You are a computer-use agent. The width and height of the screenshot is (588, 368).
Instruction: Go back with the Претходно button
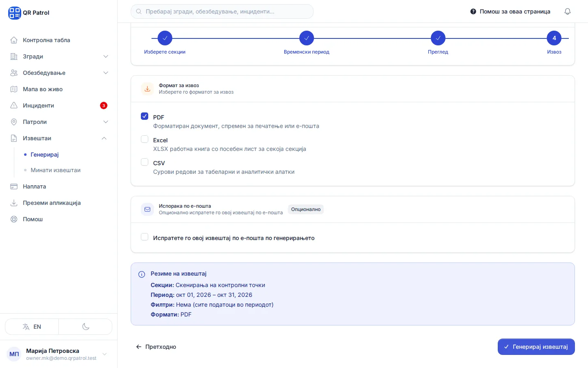pyautogui.click(x=156, y=347)
